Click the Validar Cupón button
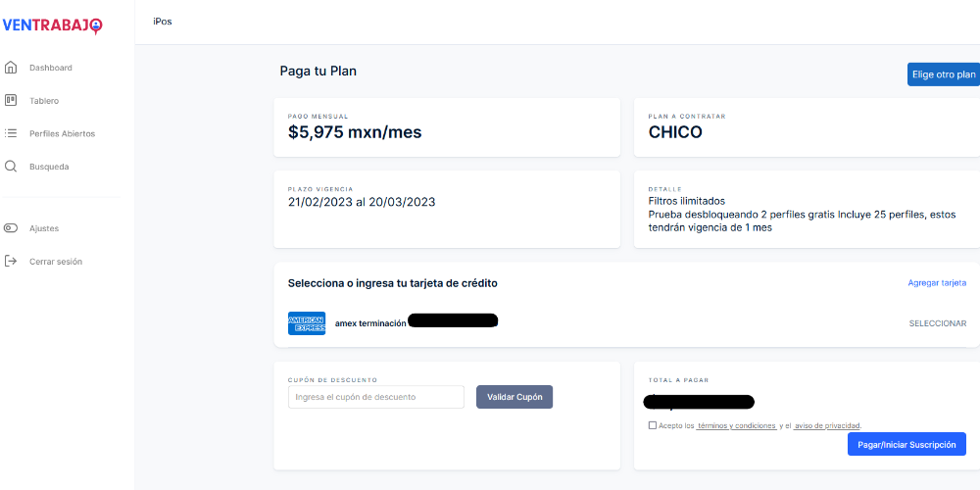Image resolution: width=980 pixels, height=490 pixels. pos(514,397)
